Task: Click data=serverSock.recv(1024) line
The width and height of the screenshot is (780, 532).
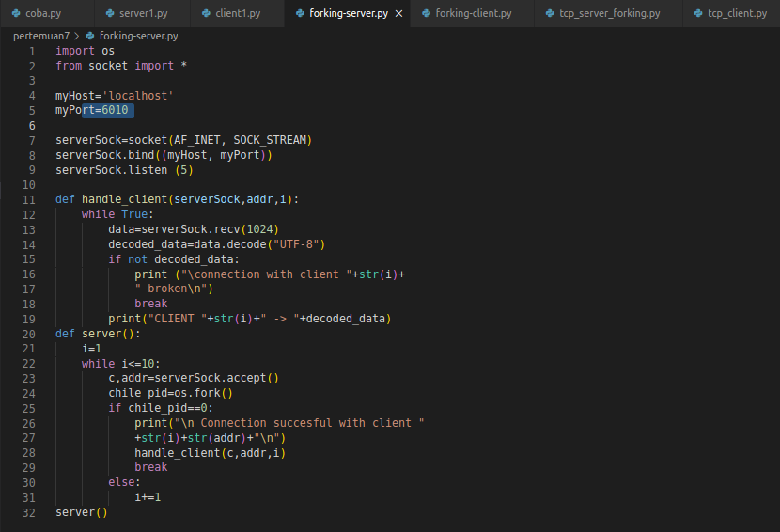Action: 194,229
